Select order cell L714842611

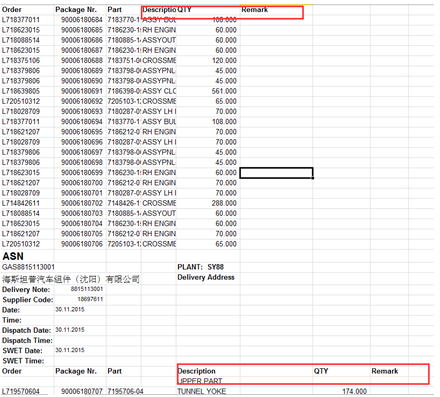point(21,203)
